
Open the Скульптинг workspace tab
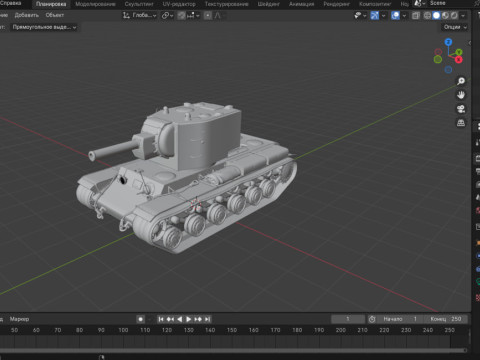point(139,4)
